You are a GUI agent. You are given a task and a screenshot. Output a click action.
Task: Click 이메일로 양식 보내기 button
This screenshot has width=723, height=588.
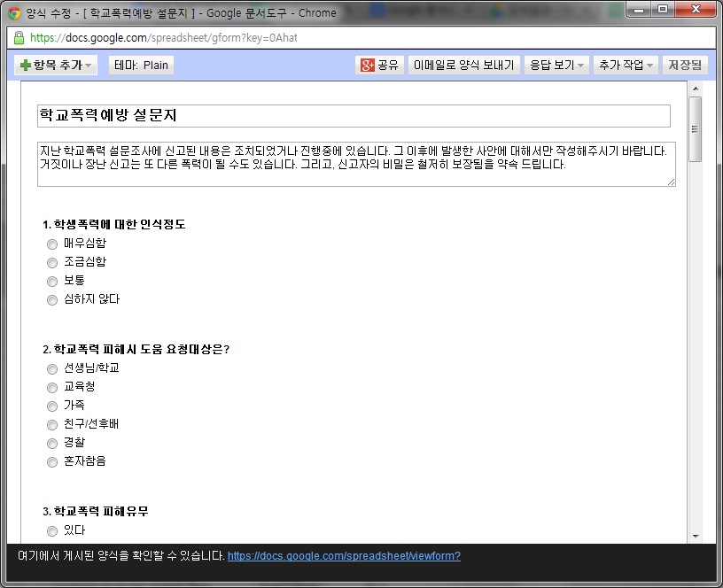click(x=464, y=65)
